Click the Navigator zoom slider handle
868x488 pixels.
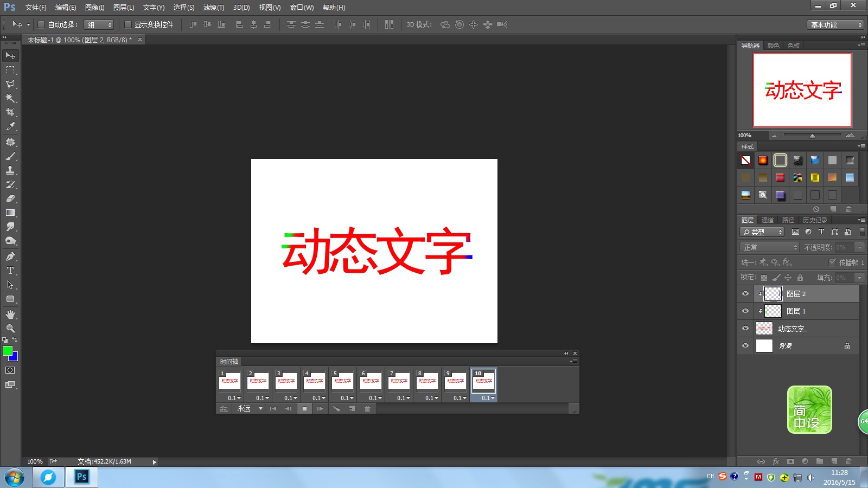point(812,136)
